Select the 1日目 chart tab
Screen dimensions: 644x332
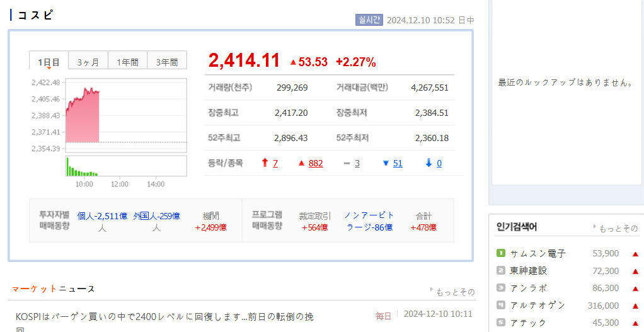[49, 62]
